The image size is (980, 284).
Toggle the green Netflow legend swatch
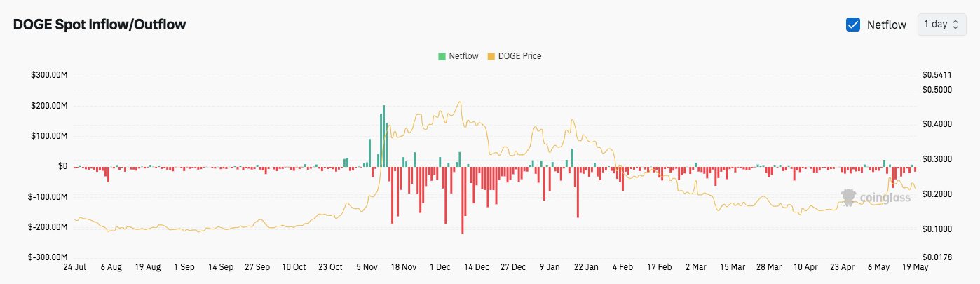[x=442, y=56]
